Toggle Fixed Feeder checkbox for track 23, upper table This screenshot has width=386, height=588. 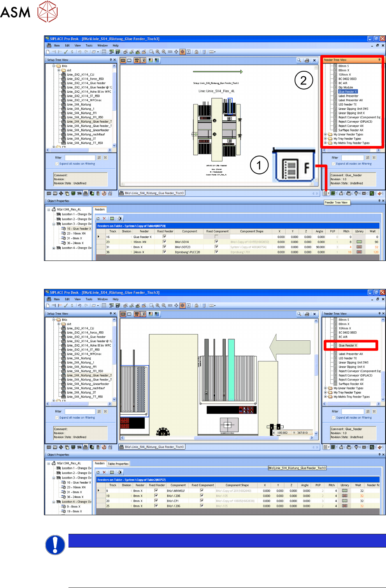[165, 242]
